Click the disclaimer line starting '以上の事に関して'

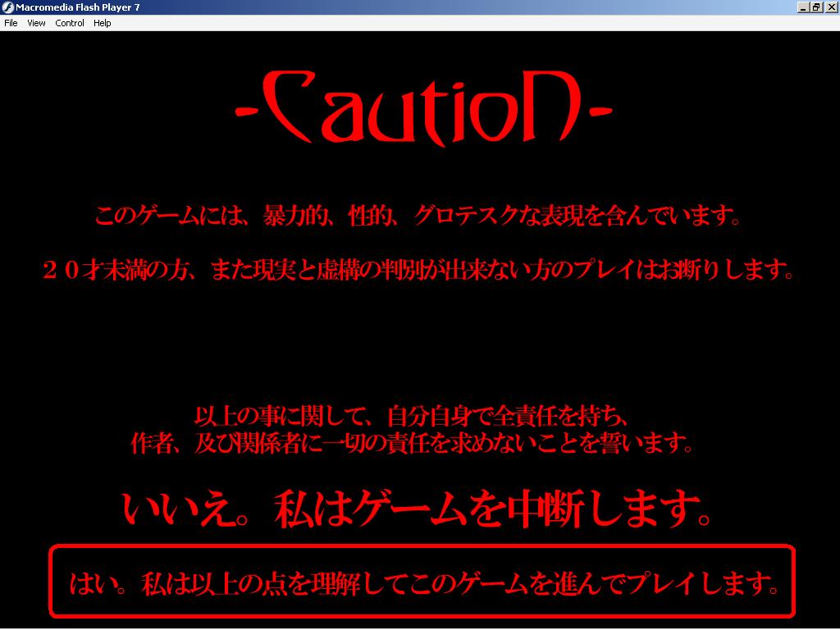pos(412,415)
